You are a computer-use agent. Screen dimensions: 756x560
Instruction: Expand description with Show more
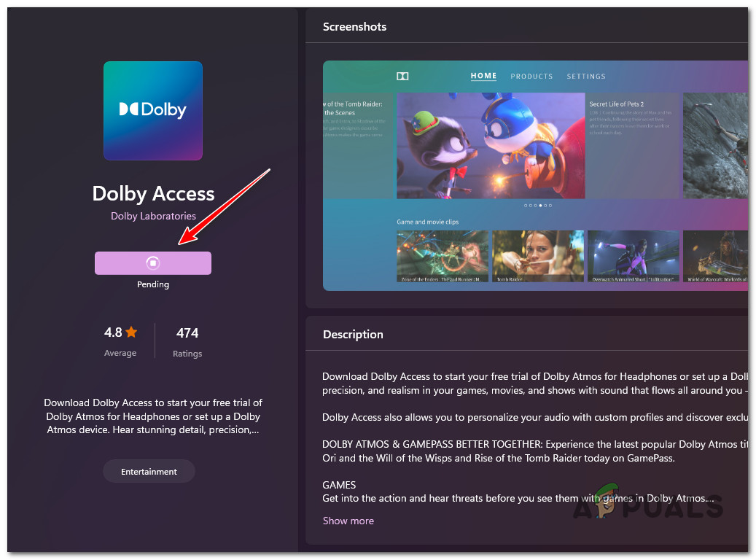coord(348,521)
